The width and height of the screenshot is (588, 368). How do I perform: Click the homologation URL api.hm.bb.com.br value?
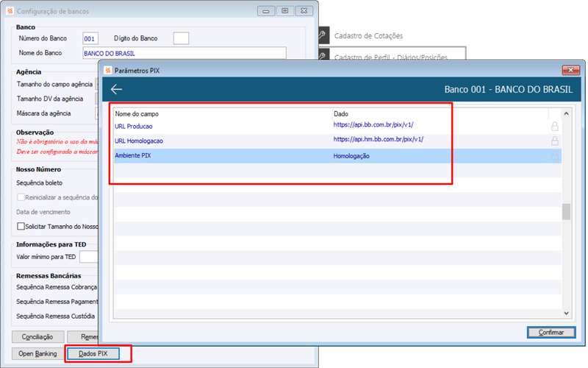coord(379,139)
